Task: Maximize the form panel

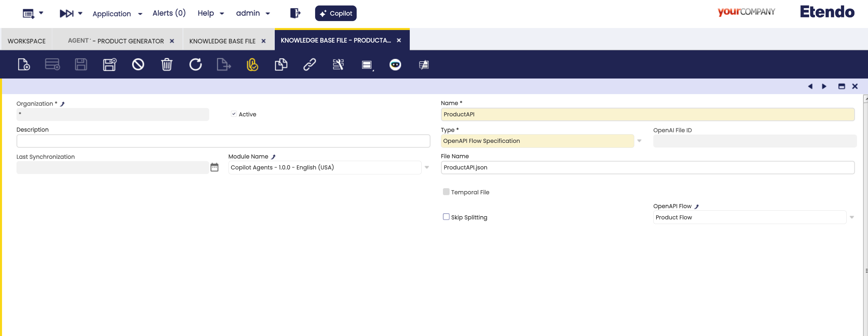Action: (x=841, y=86)
